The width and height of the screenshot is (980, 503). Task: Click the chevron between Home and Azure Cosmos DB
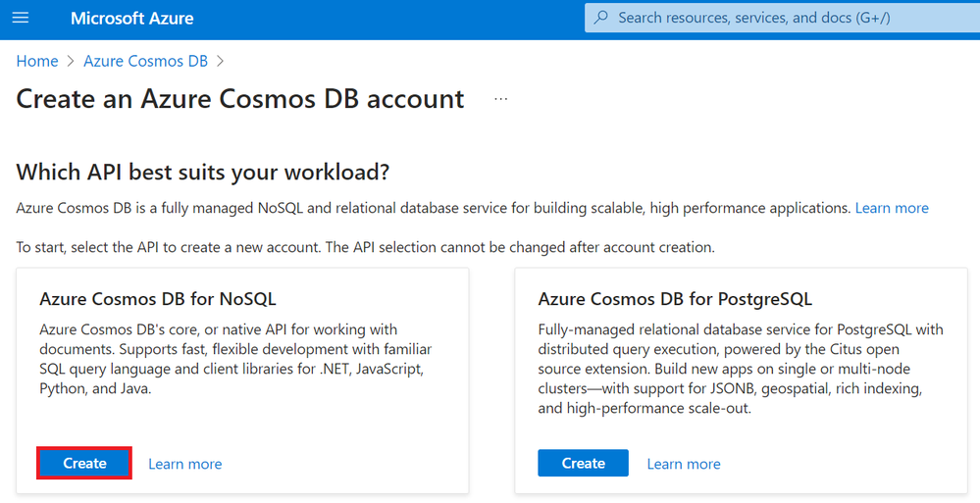tap(71, 61)
